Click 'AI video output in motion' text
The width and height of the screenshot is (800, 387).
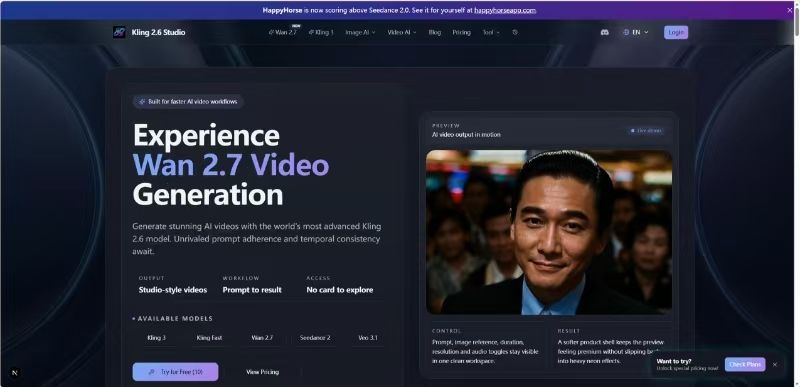click(466, 135)
